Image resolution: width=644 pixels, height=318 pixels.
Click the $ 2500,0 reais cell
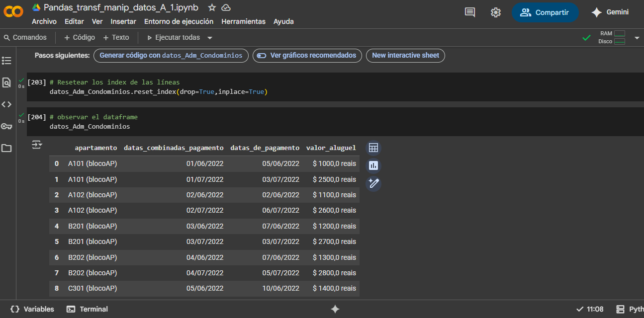[x=335, y=179]
